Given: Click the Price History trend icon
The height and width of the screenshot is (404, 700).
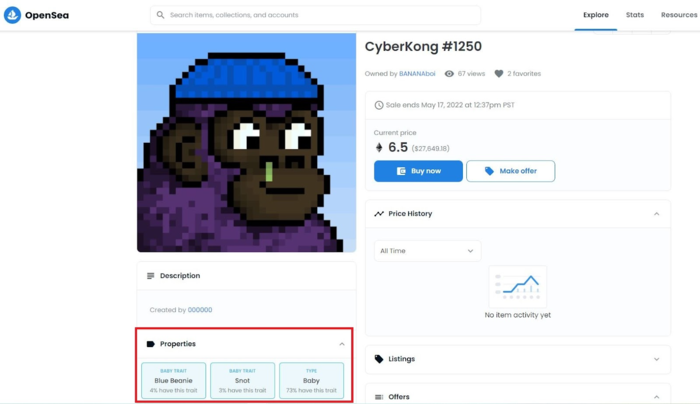Looking at the screenshot, I should coord(379,214).
